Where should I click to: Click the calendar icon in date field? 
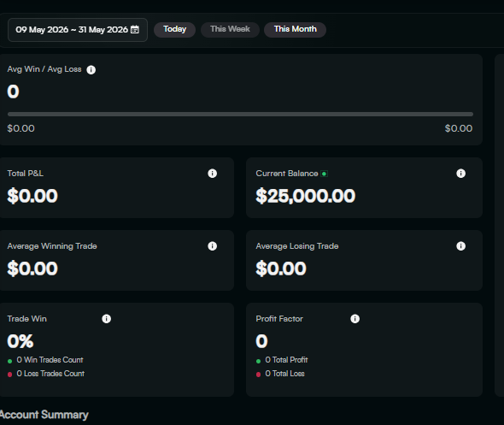click(135, 30)
